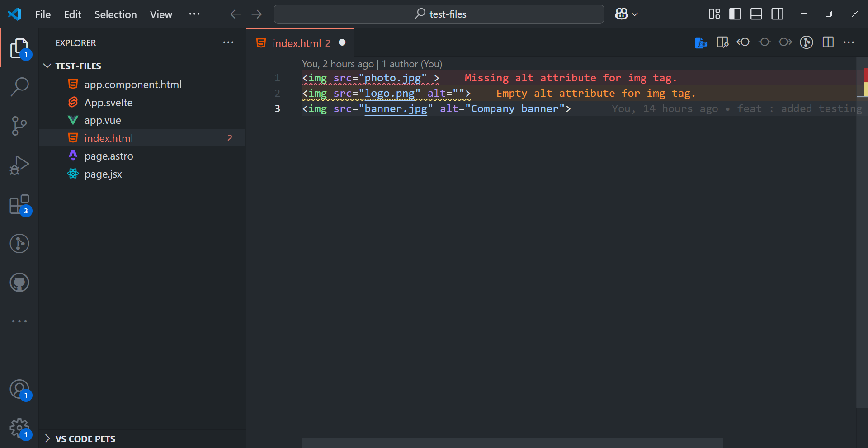The width and height of the screenshot is (868, 448).
Task: Toggle the secondary side bar
Action: point(778,14)
